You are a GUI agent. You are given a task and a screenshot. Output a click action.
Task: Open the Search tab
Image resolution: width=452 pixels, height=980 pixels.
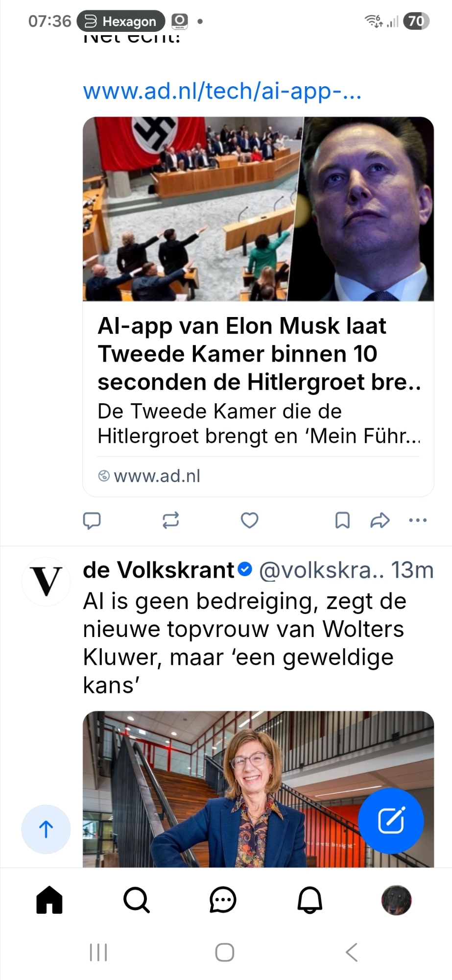(x=136, y=900)
